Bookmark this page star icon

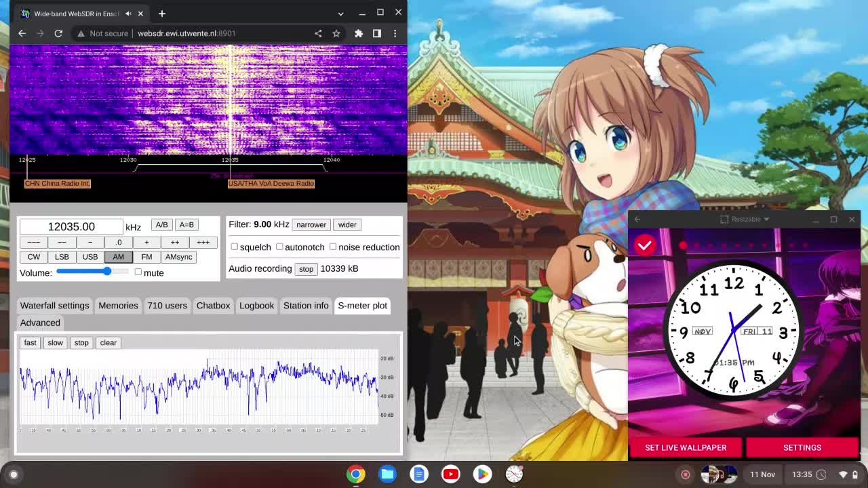[x=336, y=33]
